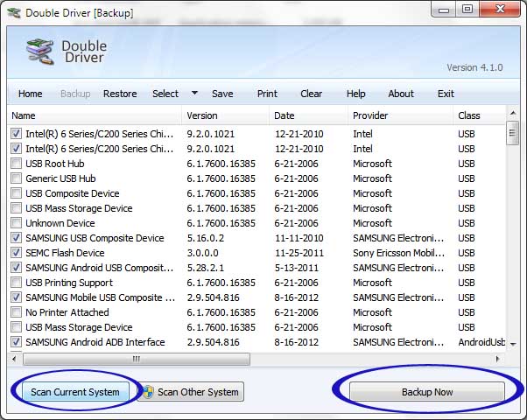This screenshot has height=420, width=527.
Task: Click the shield icon on Scan Other System
Action: coord(148,392)
